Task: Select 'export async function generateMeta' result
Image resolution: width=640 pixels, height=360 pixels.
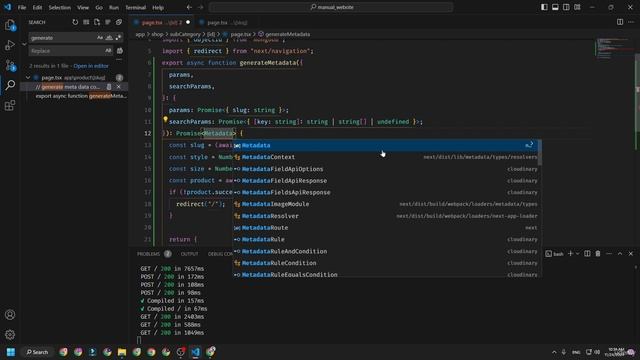Action: point(81,96)
